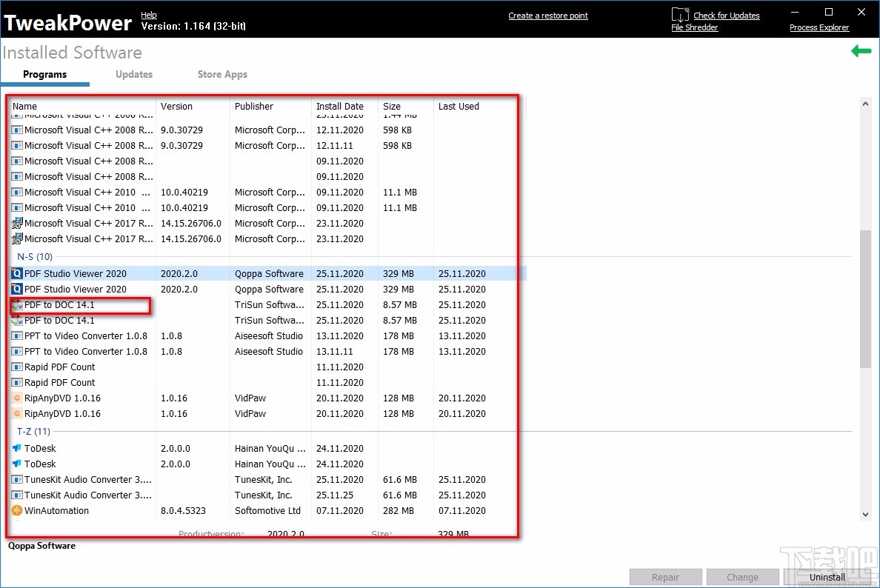The image size is (880, 588).
Task: Click the Uninstall button
Action: (x=827, y=578)
